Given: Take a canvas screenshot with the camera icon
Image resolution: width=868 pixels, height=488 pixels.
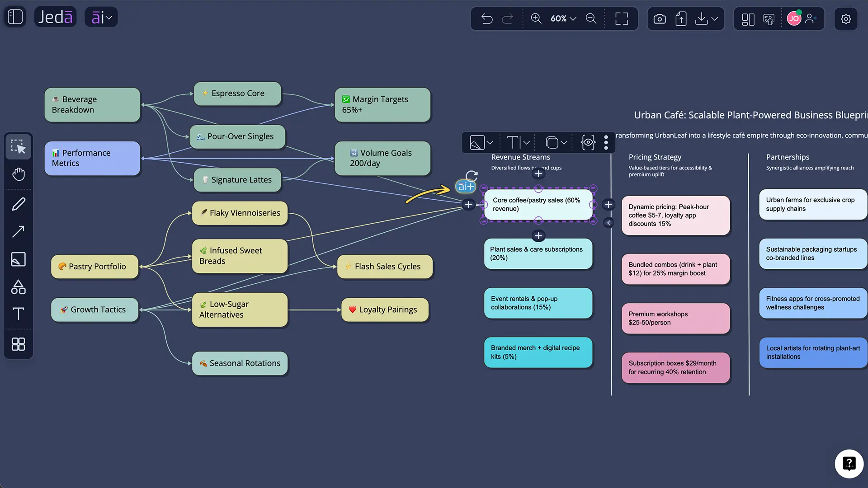Looking at the screenshot, I should 660,19.
